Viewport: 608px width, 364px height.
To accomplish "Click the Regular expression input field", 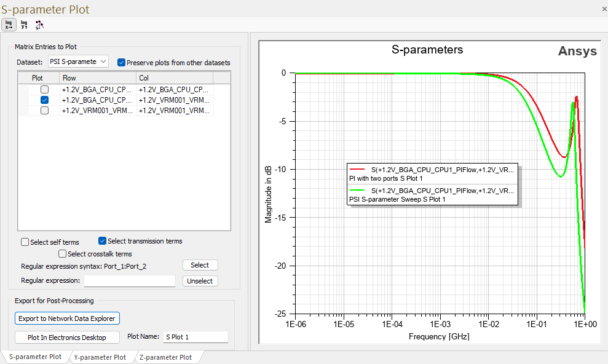I will (x=130, y=281).
